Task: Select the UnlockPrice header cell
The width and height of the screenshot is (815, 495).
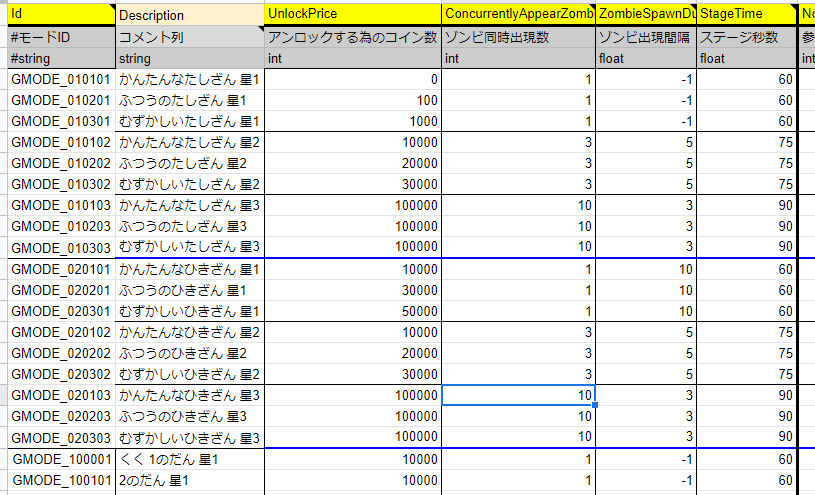Action: [x=351, y=14]
